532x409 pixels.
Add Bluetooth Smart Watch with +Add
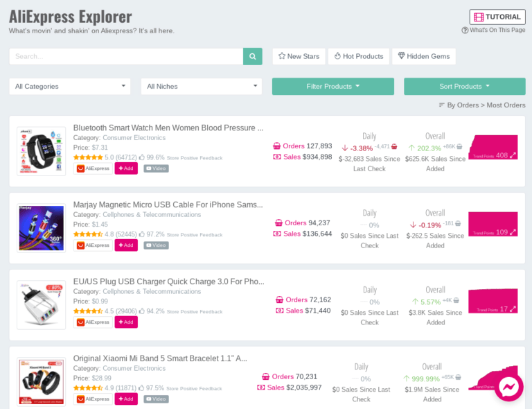(126, 168)
